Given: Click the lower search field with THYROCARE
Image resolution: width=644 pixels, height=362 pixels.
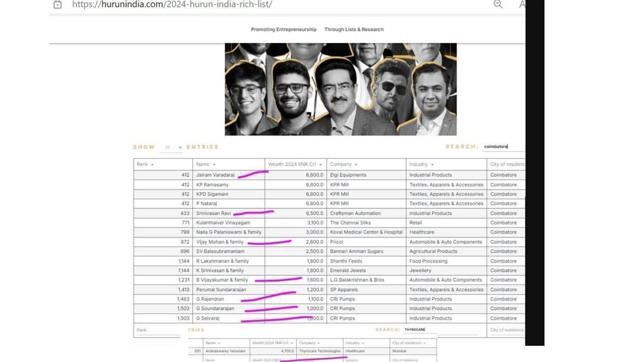Looking at the screenshot, I should pos(420,330).
